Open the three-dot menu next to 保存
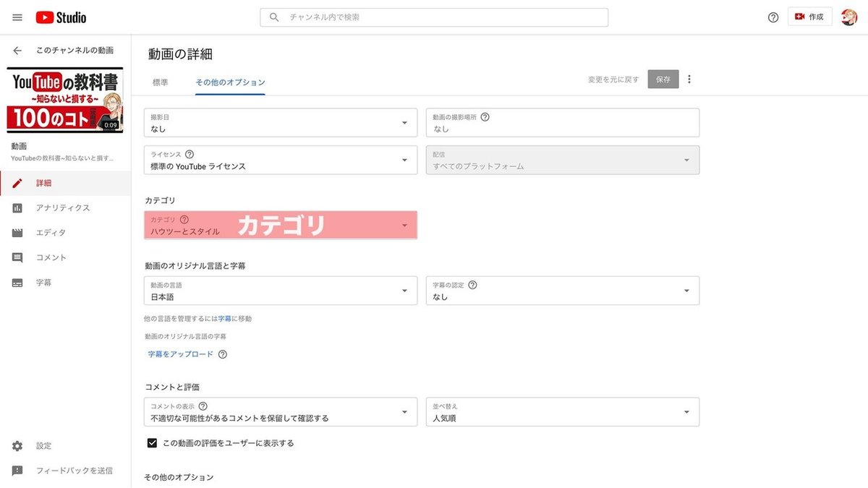868x488 pixels. pyautogui.click(x=689, y=80)
